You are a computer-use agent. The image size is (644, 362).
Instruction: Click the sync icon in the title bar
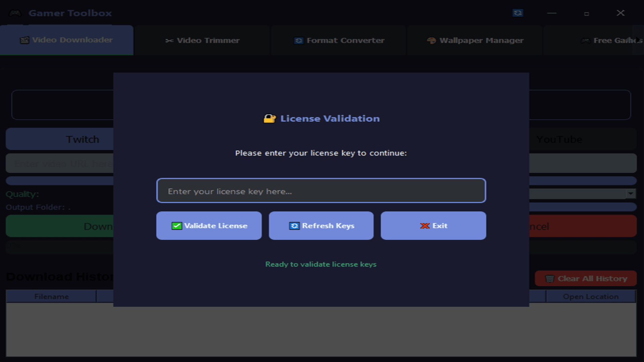tap(518, 13)
